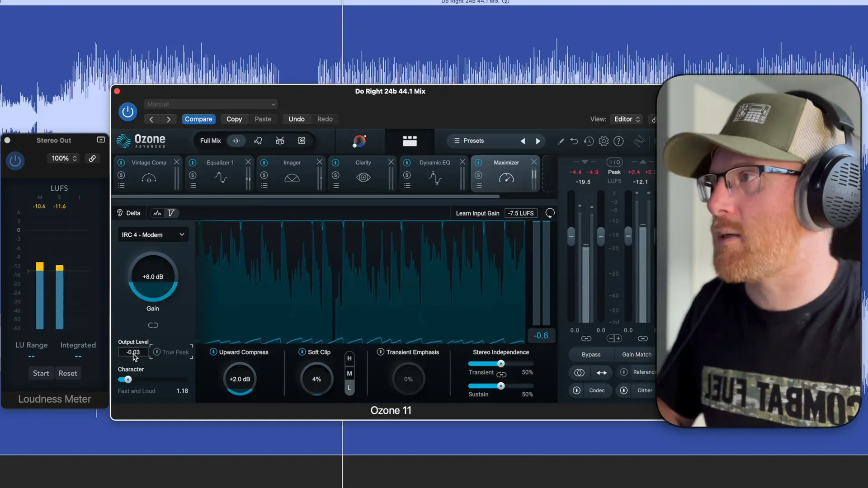Open the Presets menu in Ozone
The image size is (868, 488).
point(473,141)
